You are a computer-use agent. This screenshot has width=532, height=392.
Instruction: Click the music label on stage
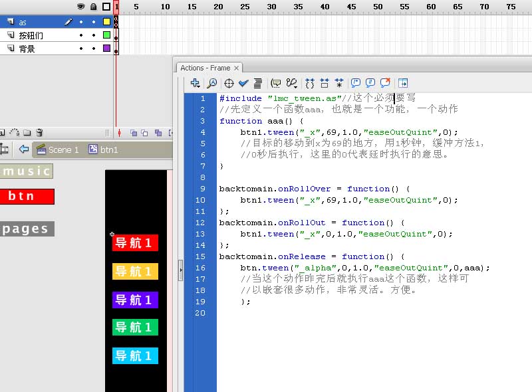pos(27,171)
